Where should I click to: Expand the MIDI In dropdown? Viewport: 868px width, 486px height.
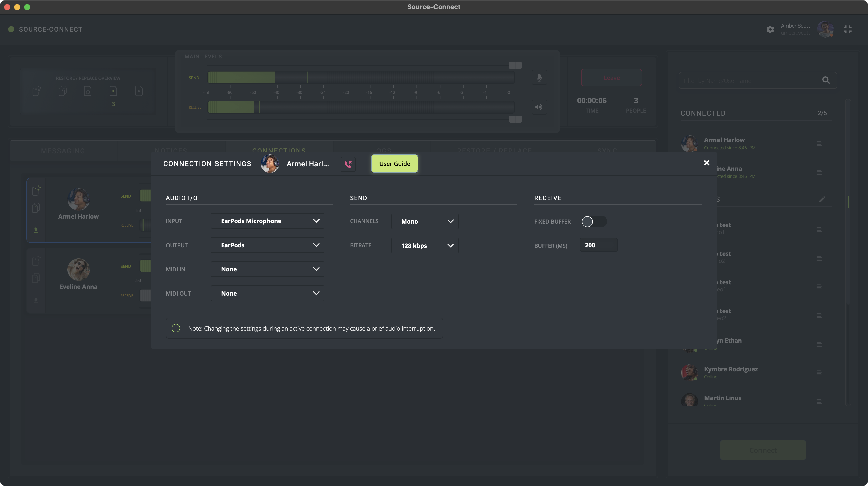pyautogui.click(x=267, y=269)
